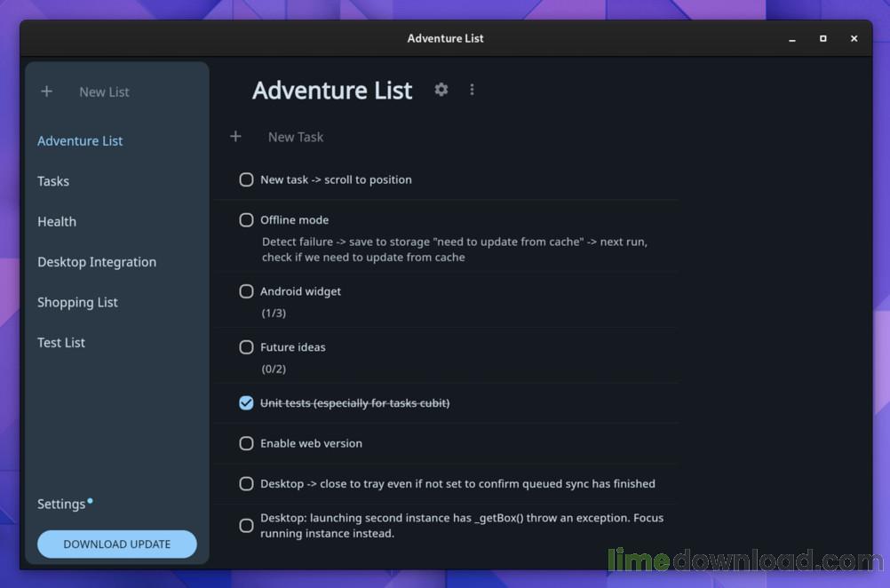Switch to the Health list

[x=57, y=222]
